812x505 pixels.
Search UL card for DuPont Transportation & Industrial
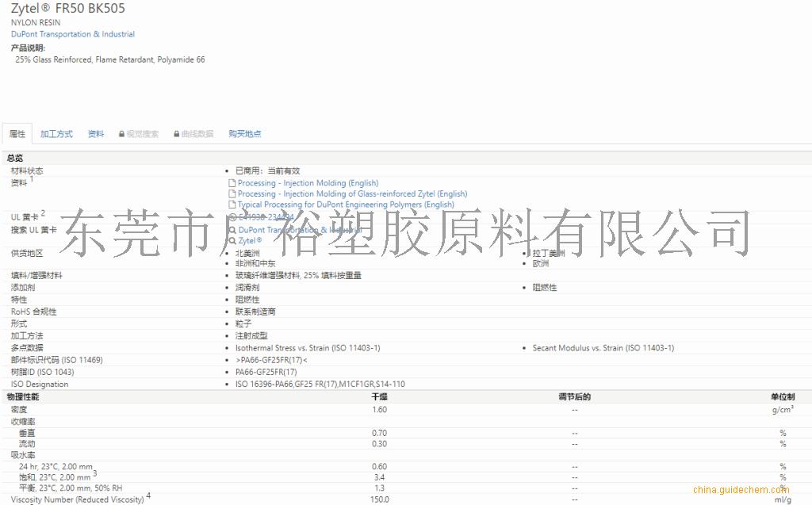click(300, 229)
